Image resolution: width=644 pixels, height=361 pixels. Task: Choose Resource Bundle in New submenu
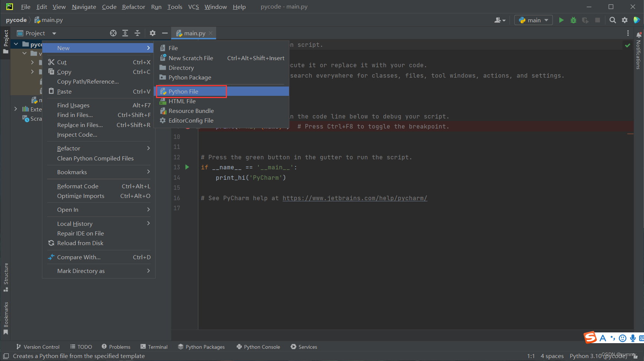pyautogui.click(x=222, y=111)
